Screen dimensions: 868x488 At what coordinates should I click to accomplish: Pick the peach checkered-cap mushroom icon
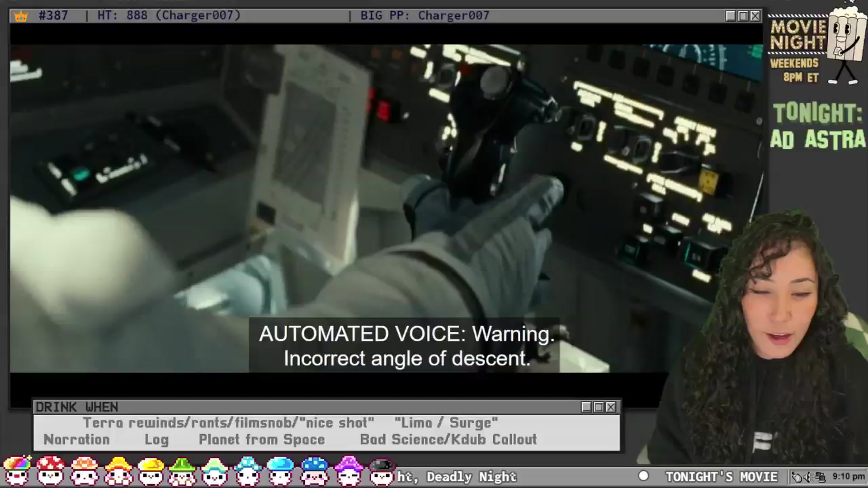[85, 471]
